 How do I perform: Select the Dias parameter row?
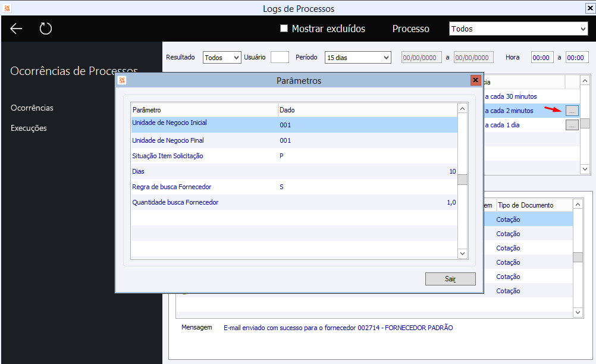(294, 171)
